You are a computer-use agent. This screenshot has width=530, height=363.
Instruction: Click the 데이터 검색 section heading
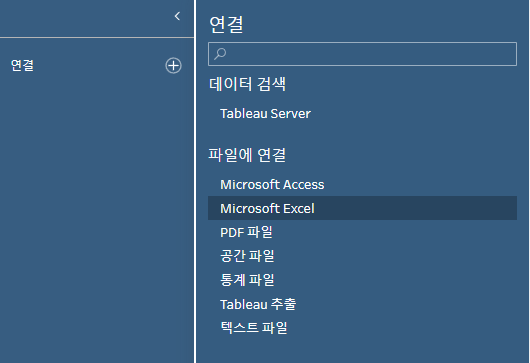pos(247,83)
